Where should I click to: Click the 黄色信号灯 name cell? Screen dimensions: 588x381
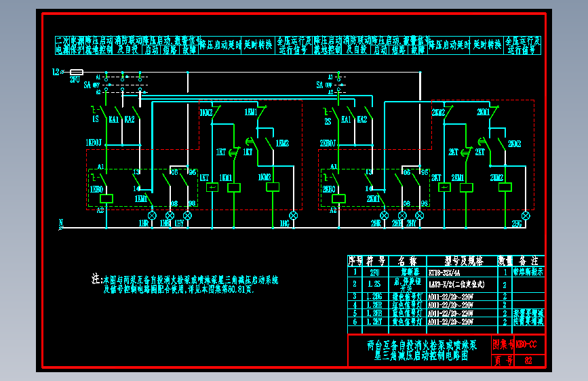(408, 321)
